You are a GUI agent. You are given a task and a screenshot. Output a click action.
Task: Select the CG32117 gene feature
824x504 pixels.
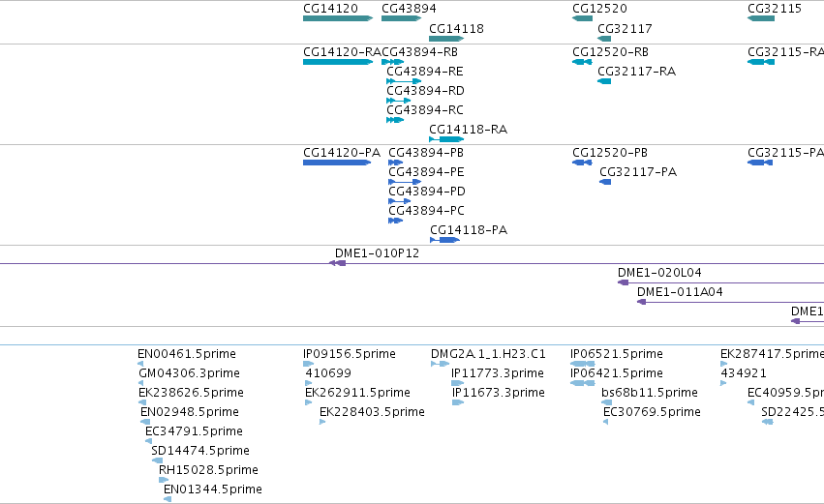point(604,39)
